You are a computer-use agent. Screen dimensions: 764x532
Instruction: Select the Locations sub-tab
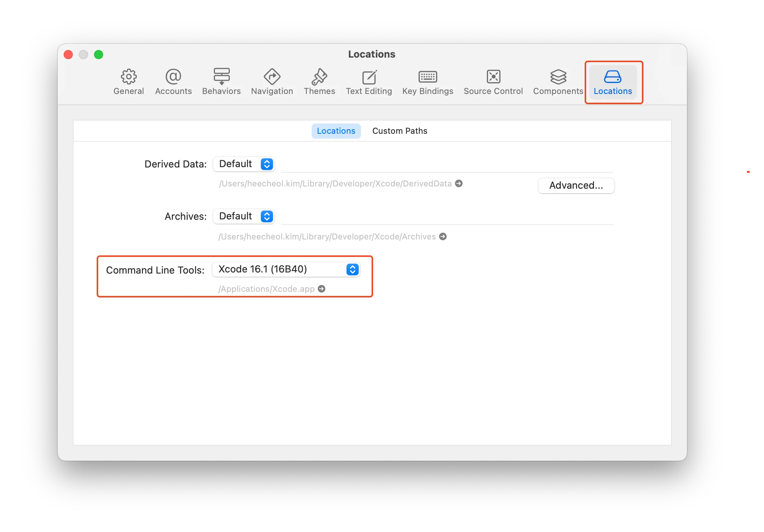336,131
